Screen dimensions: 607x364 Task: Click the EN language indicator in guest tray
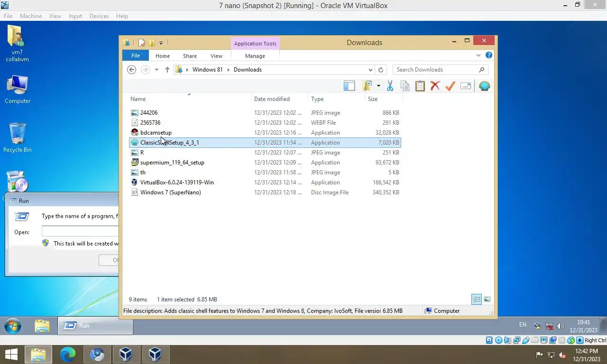pyautogui.click(x=523, y=325)
